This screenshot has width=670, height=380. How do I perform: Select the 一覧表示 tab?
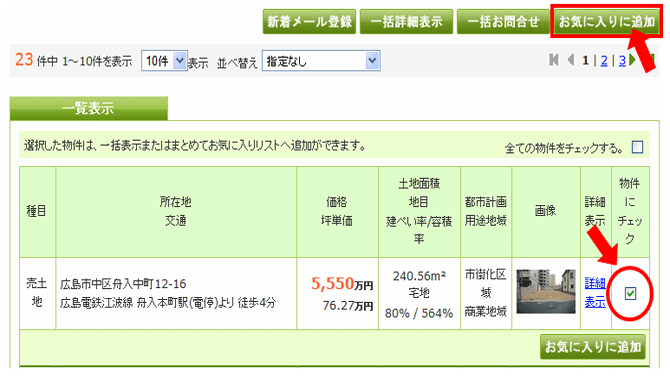click(x=88, y=108)
